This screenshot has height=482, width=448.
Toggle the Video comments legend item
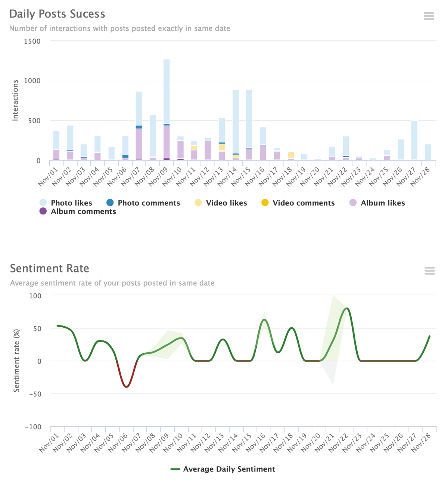303,203
